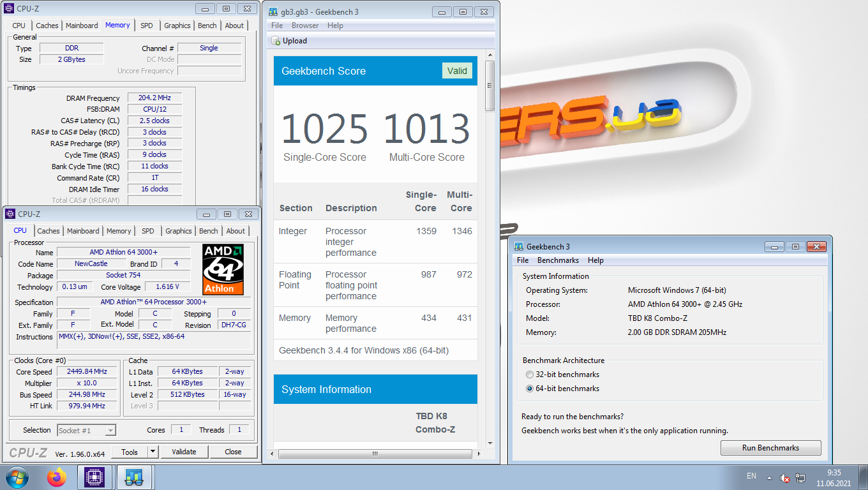Click the EN language indicator
This screenshot has height=490, width=868.
[x=751, y=476]
